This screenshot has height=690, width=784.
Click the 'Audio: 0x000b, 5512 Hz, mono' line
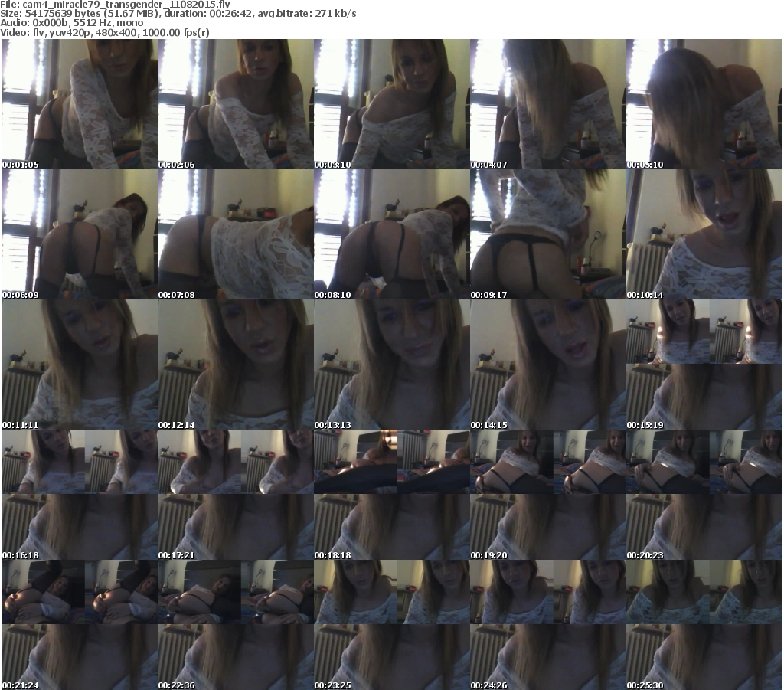click(x=71, y=23)
